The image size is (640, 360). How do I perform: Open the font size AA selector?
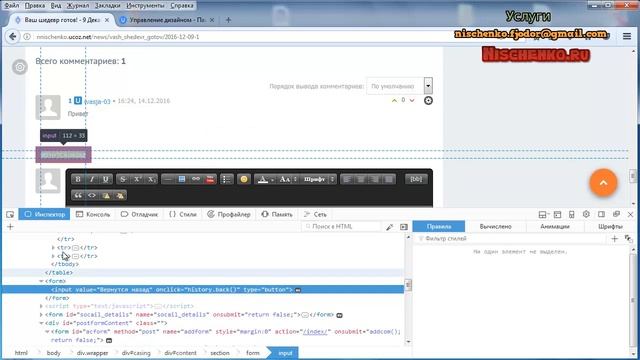pyautogui.click(x=288, y=179)
